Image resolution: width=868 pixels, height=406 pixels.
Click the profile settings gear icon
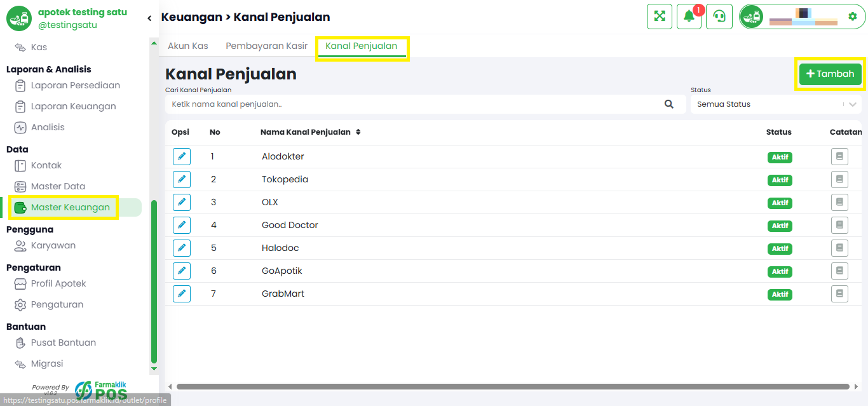coord(853,17)
